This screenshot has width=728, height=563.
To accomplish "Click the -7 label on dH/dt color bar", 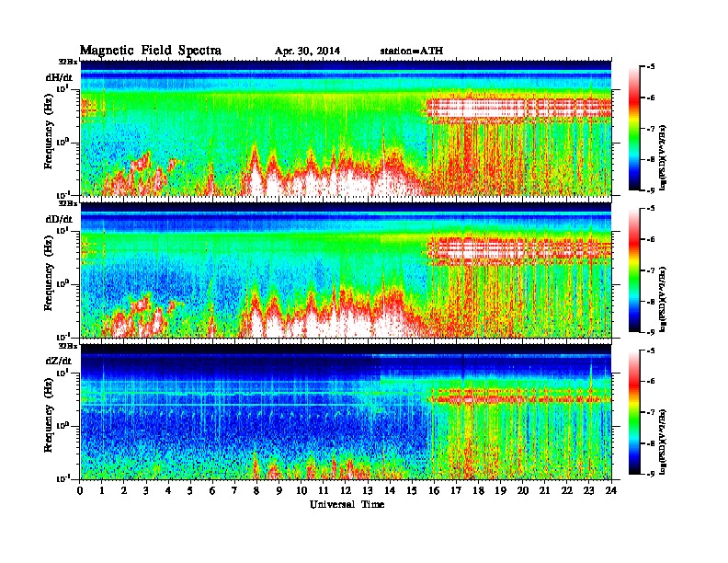I will pos(651,129).
